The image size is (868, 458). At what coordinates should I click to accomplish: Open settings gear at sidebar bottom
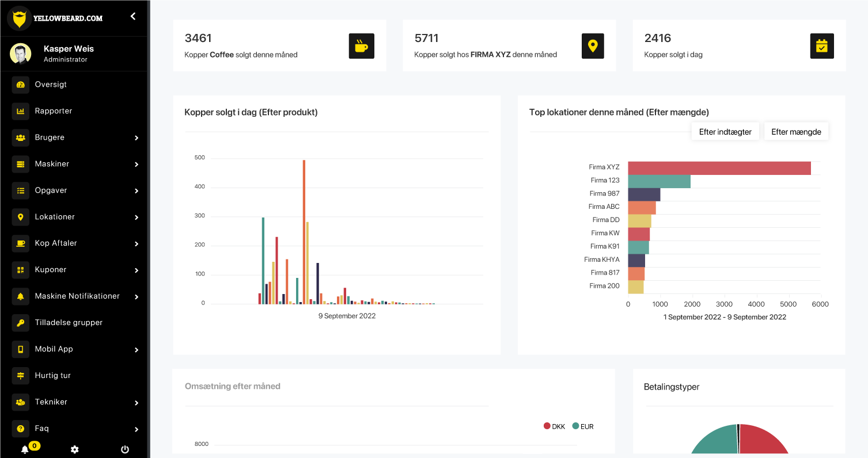(74, 450)
